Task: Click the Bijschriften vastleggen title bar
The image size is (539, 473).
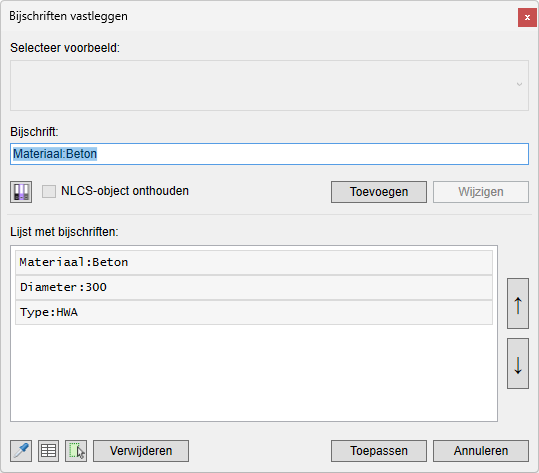Action: point(258,16)
